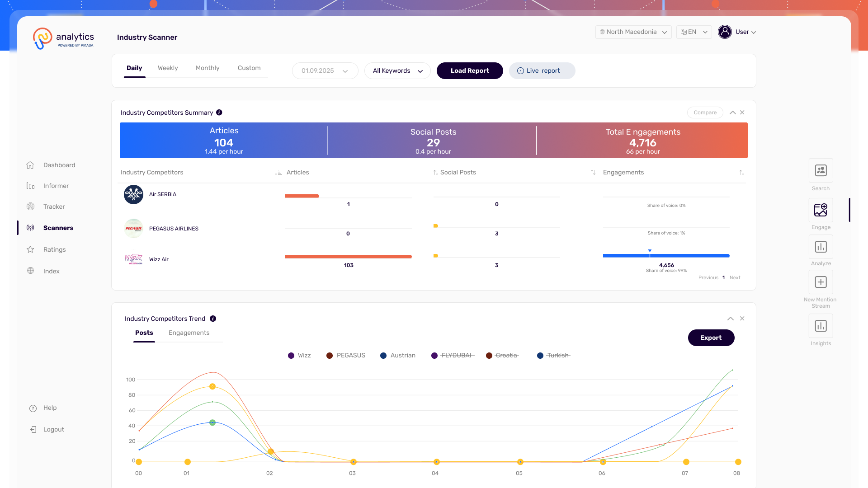Select the Search panel icon on the right
This screenshot has height=488, width=868.
[x=821, y=170]
